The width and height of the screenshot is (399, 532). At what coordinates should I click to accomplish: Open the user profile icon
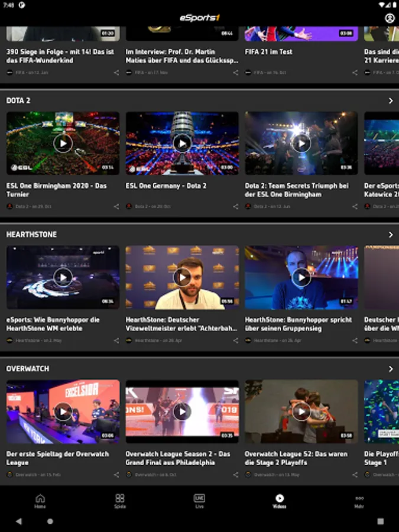(x=390, y=18)
